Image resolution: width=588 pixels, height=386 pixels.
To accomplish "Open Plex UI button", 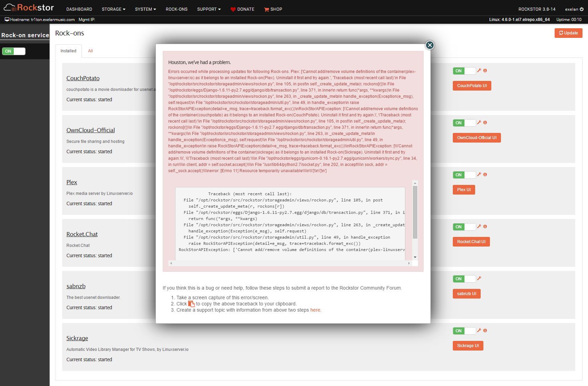I will point(464,190).
